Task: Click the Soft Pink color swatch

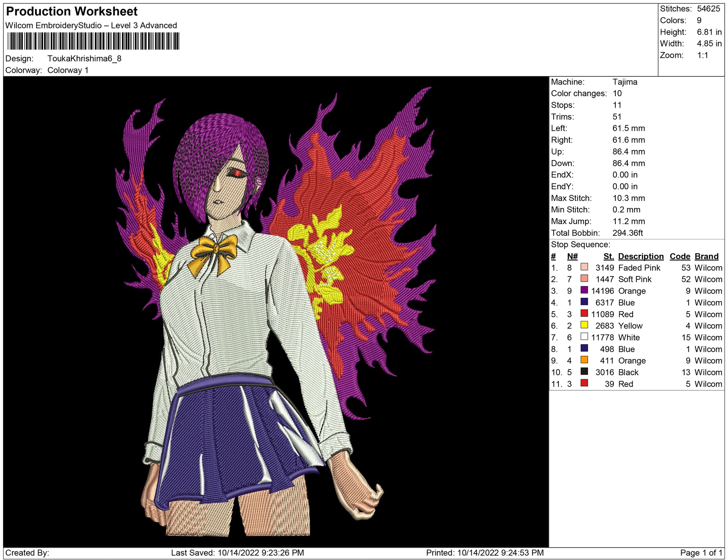Action: (x=584, y=279)
